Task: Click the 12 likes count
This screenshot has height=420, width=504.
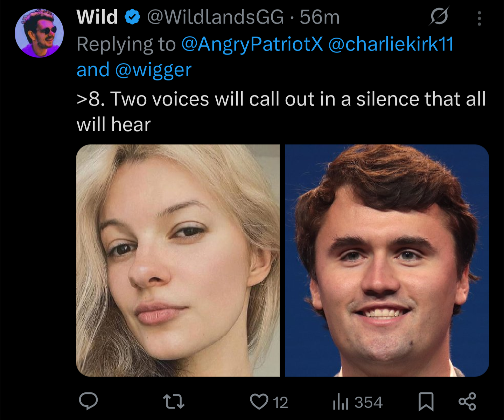Action: pyautogui.click(x=281, y=402)
